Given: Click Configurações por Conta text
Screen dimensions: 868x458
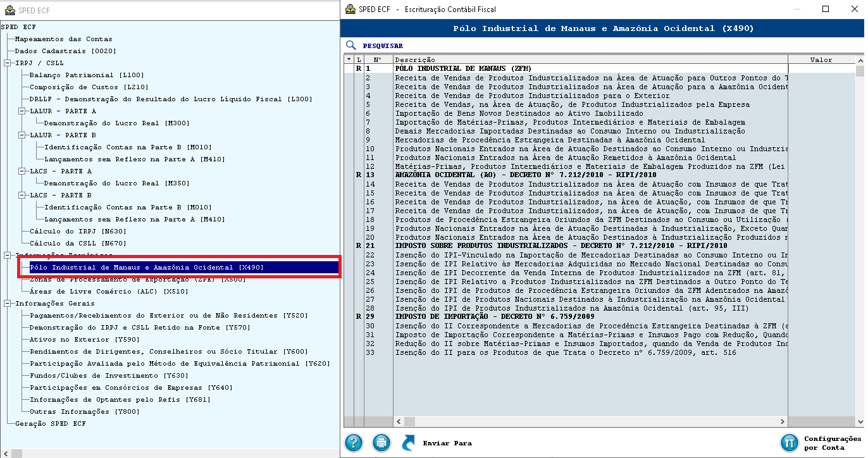Looking at the screenshot, I should [833, 443].
